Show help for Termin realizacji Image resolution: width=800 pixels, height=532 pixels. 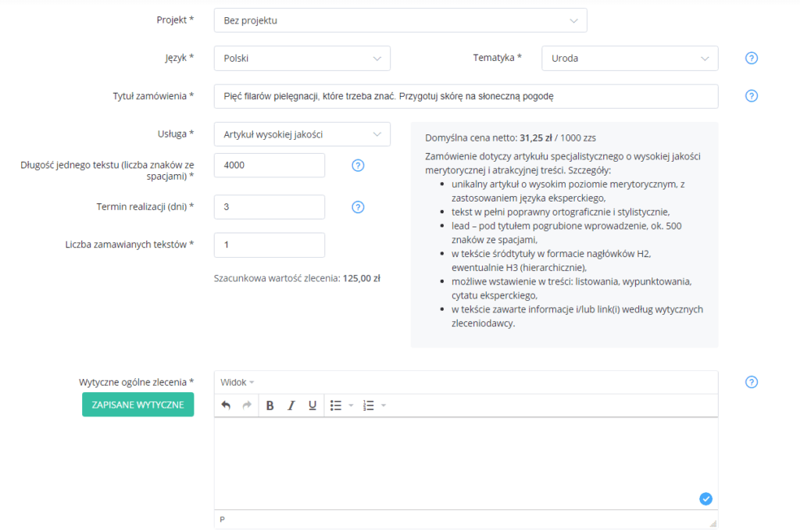tap(358, 207)
